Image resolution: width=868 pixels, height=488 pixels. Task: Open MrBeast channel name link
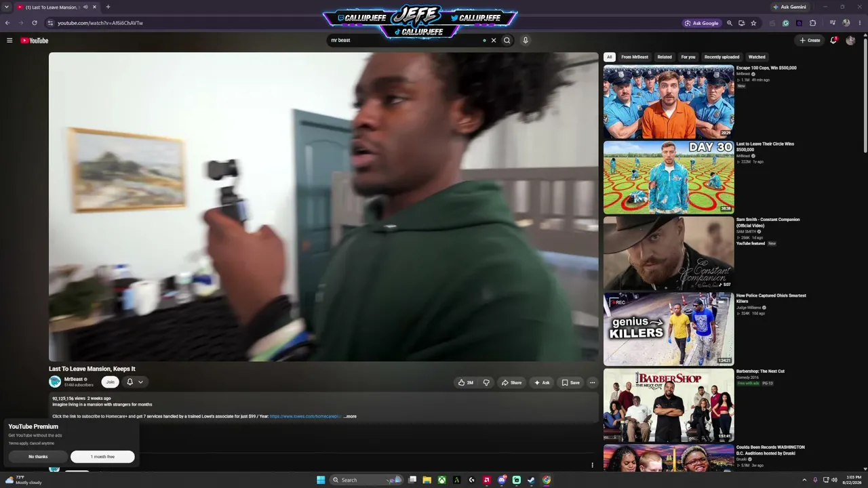[73, 380]
